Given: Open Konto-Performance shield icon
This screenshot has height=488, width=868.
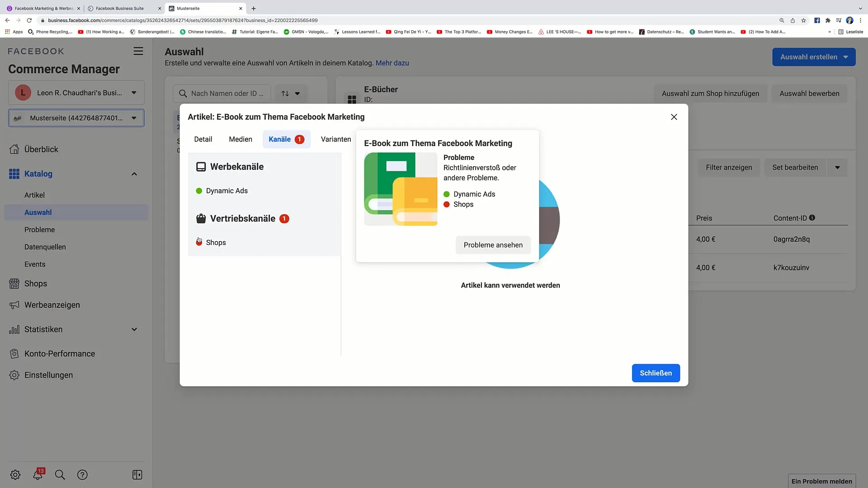Looking at the screenshot, I should tap(14, 354).
